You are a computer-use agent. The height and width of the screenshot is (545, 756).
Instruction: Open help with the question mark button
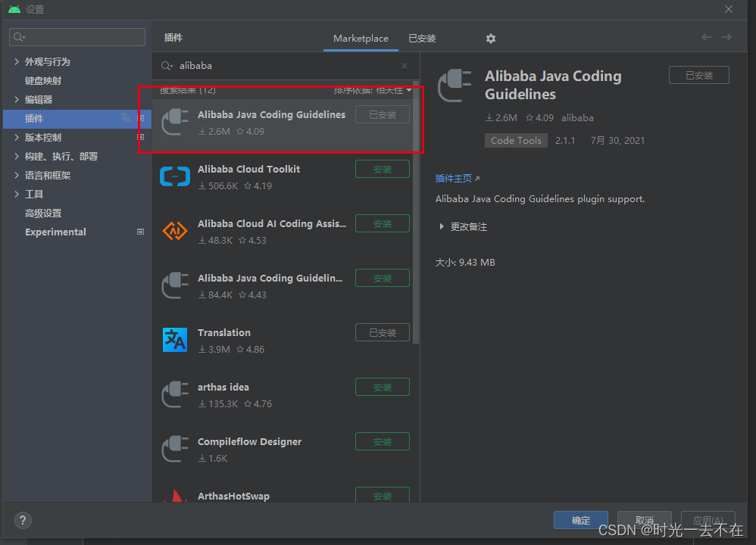point(23,521)
